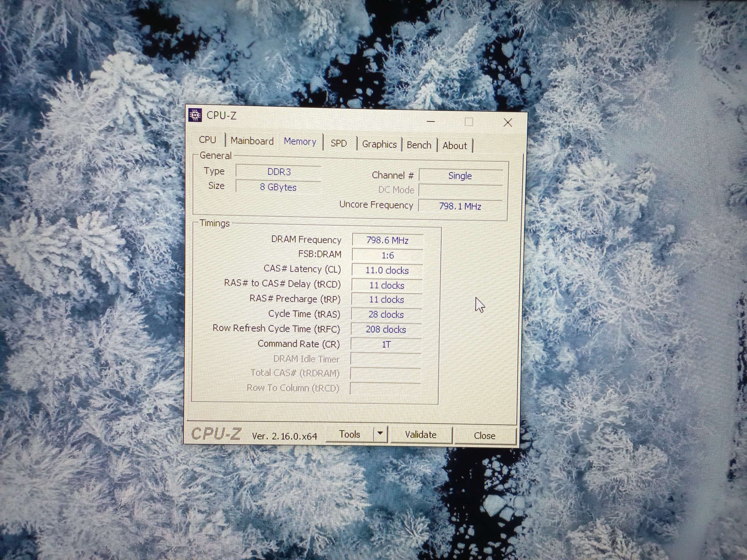
Task: Go to the About tab
Action: pyautogui.click(x=455, y=146)
